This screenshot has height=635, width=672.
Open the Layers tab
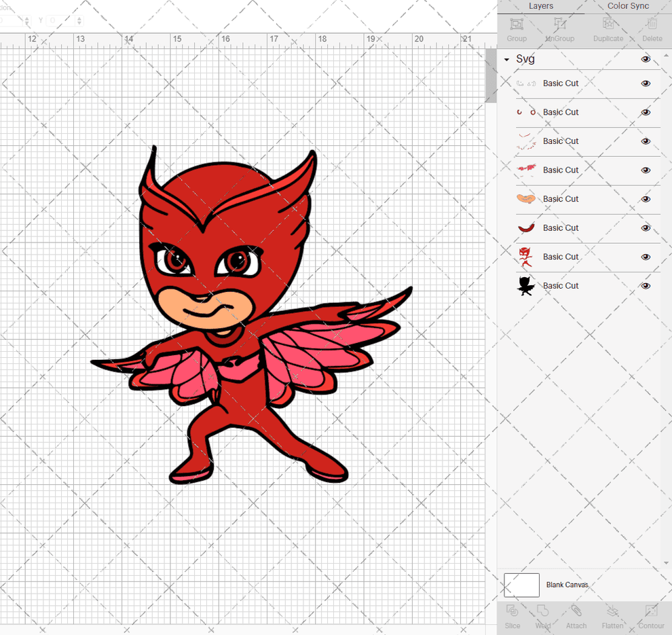541,6
